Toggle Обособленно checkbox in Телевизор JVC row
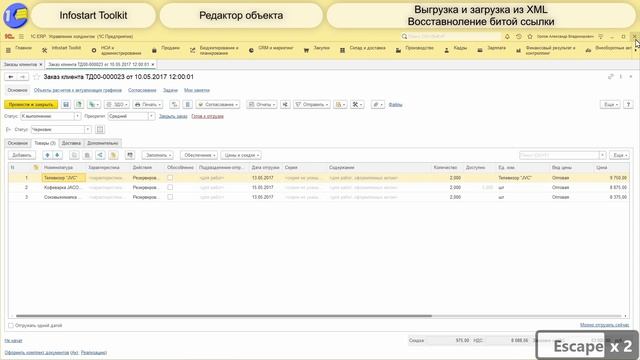The height and width of the screenshot is (360, 640). point(170,178)
